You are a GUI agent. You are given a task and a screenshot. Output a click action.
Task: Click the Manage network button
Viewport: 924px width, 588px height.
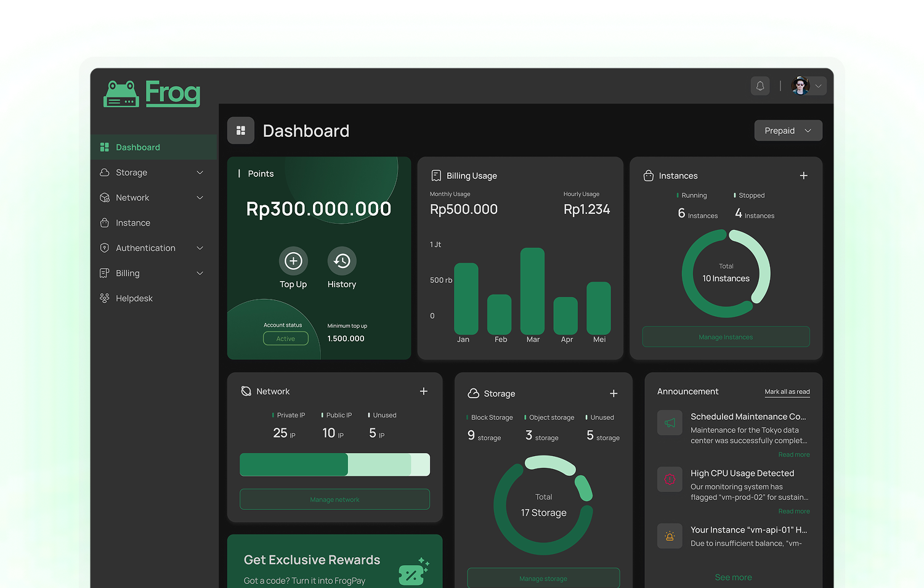pos(334,499)
